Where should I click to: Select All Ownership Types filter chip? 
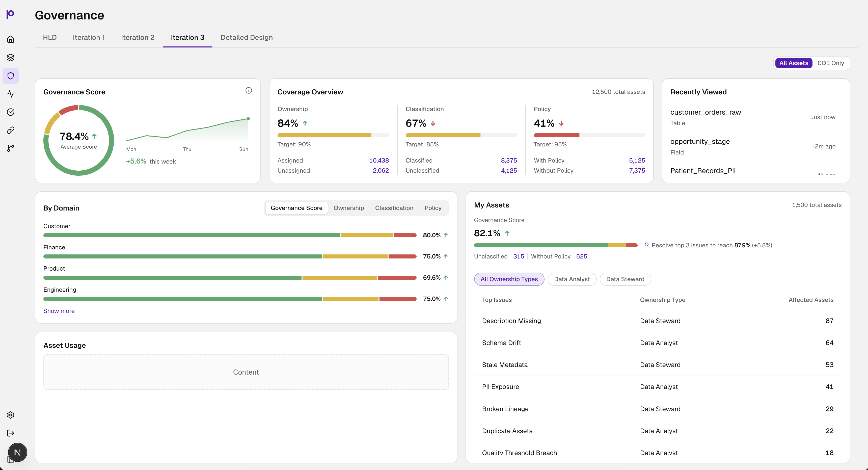[509, 279]
